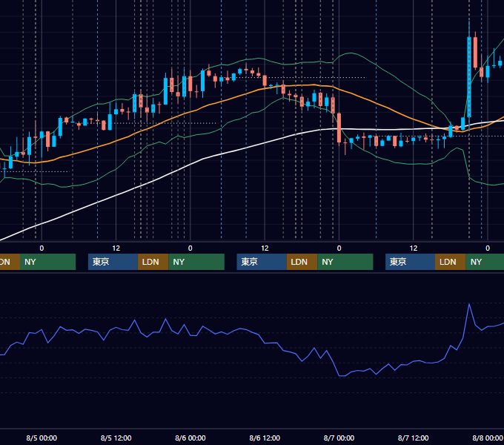Click hour label 0 above 8/5 00:00
504x445 pixels.
point(42,248)
